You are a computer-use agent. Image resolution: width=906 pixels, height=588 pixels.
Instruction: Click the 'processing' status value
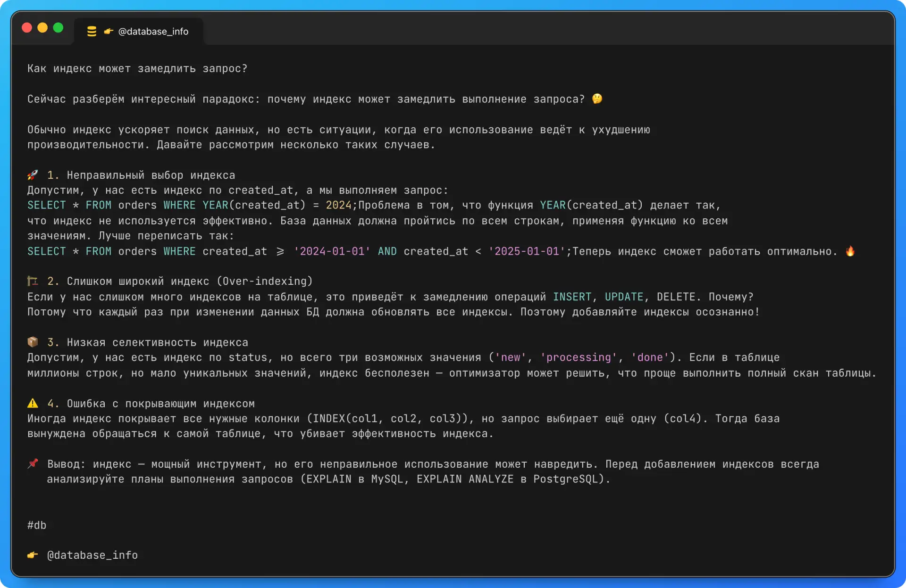click(x=579, y=357)
